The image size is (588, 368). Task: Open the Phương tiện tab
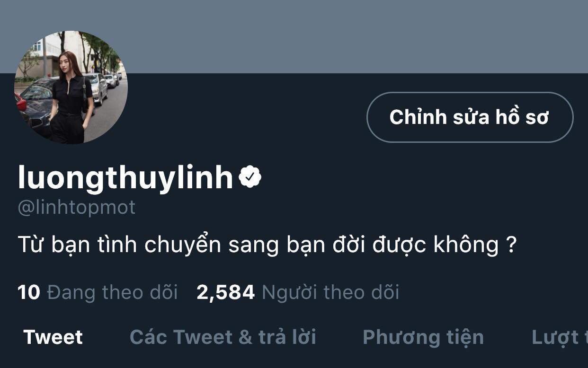coord(423,338)
